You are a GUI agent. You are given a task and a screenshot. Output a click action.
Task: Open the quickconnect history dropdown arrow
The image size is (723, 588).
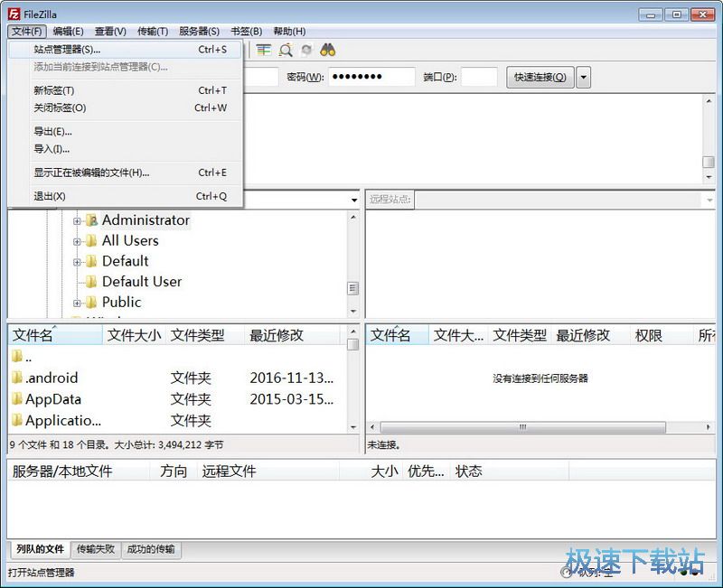point(583,77)
